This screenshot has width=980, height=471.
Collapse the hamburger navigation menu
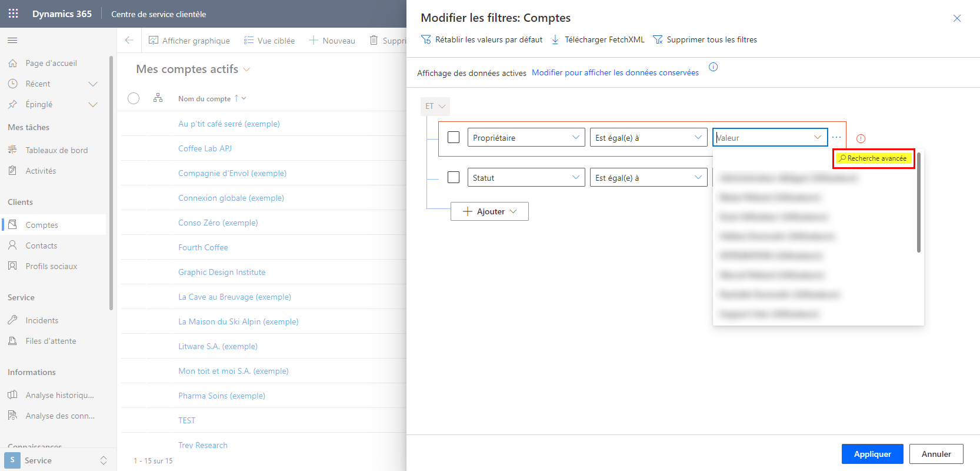tap(12, 41)
